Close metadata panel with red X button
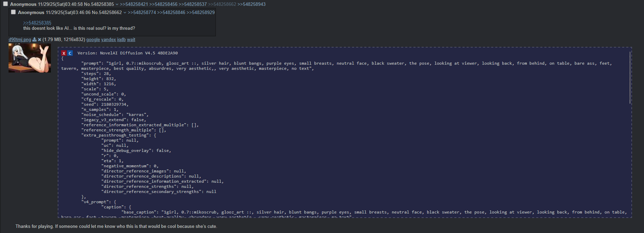Screen dimensions: 644x233 click(64, 53)
